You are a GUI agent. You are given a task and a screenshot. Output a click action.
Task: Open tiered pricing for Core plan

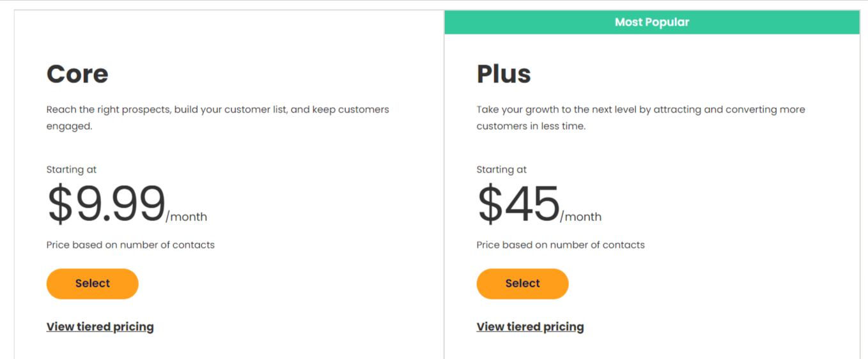100,327
